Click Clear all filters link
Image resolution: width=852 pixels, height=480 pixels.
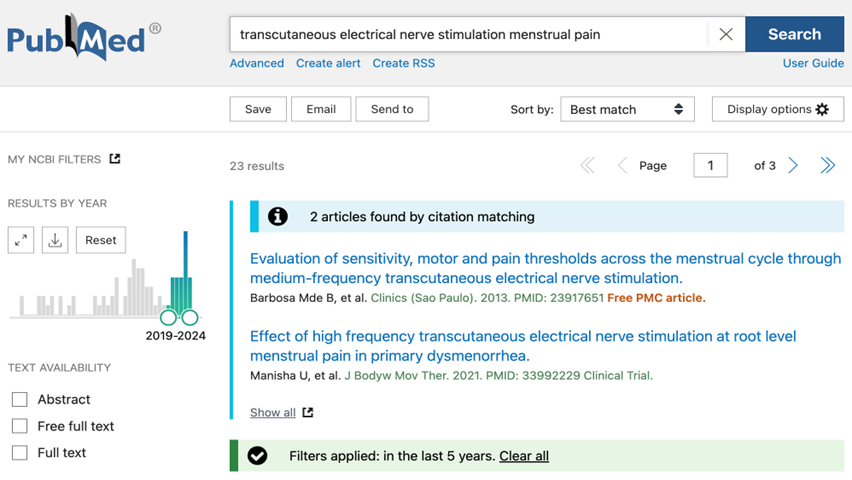coord(524,456)
